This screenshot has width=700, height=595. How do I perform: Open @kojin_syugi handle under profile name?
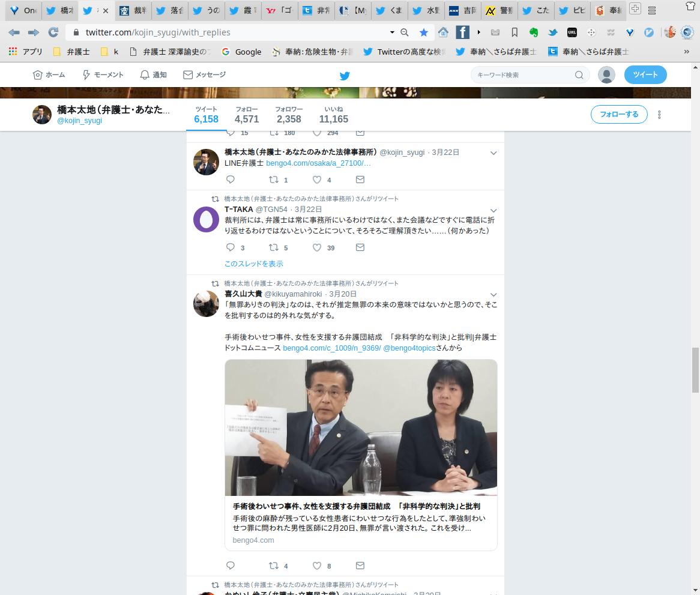coord(79,121)
